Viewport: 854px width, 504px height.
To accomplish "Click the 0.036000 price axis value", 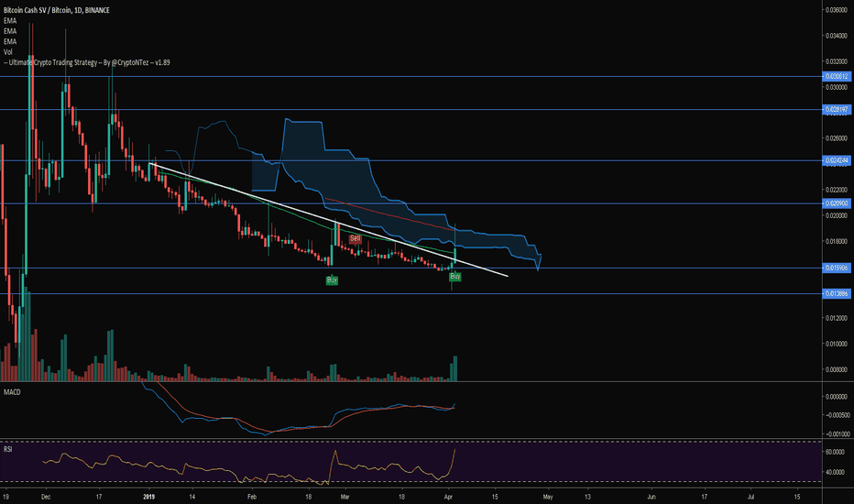I will point(837,10).
